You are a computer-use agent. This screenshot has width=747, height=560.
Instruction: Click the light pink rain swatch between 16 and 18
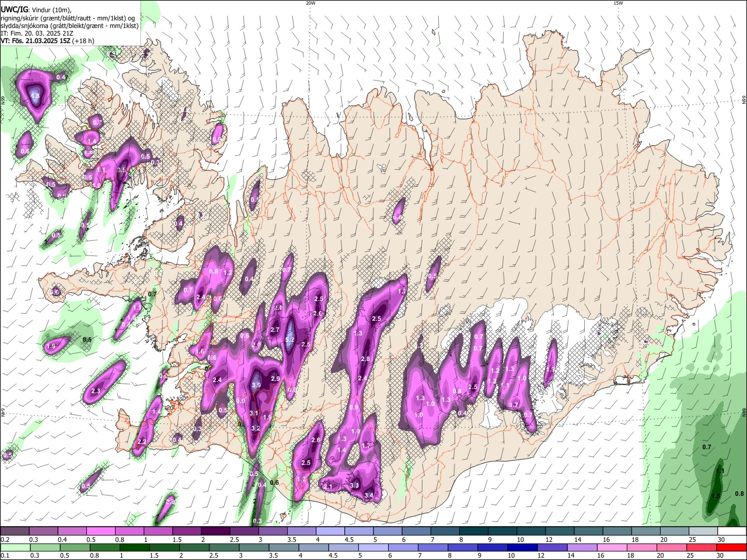[612, 547]
